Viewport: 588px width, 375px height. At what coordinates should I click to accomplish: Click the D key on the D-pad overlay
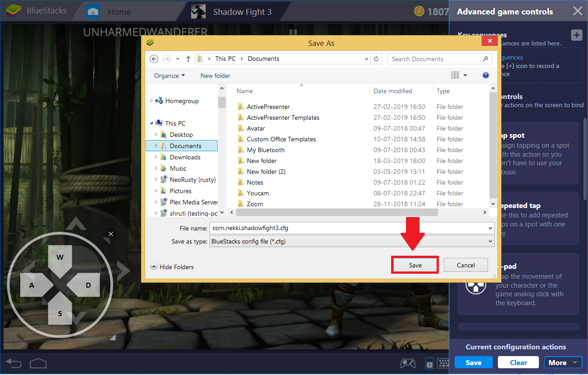[x=88, y=285]
